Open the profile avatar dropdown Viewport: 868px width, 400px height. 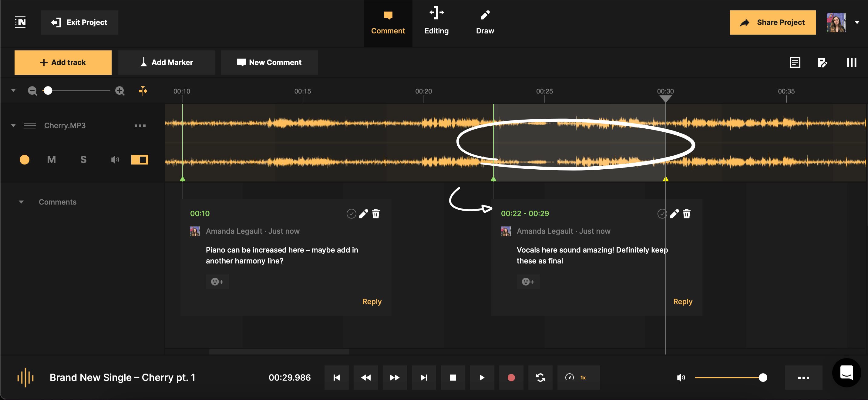click(x=857, y=22)
